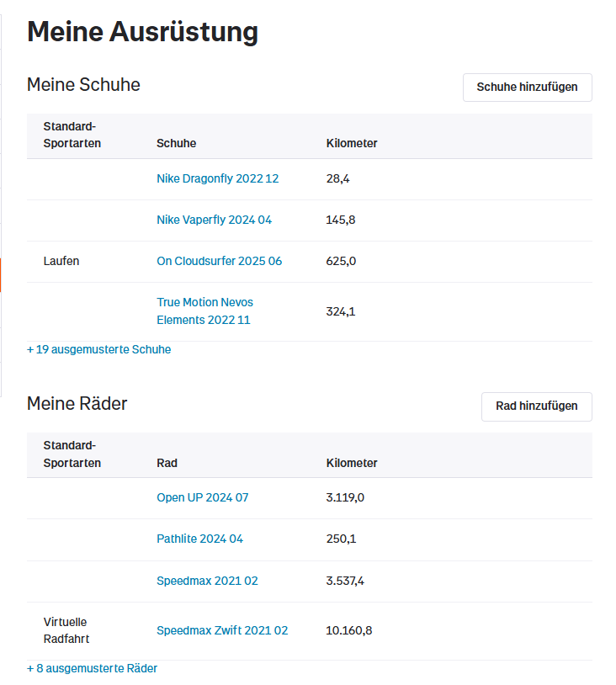Viewport: 616px width, 685px height.
Task: Select the Speedmax Zwift 2021 02 bike
Action: [222, 630]
